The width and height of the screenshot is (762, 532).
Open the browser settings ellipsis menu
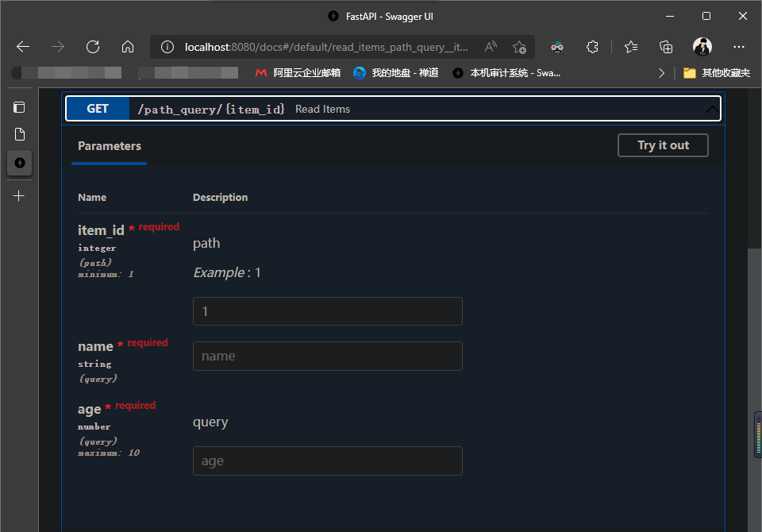point(739,47)
